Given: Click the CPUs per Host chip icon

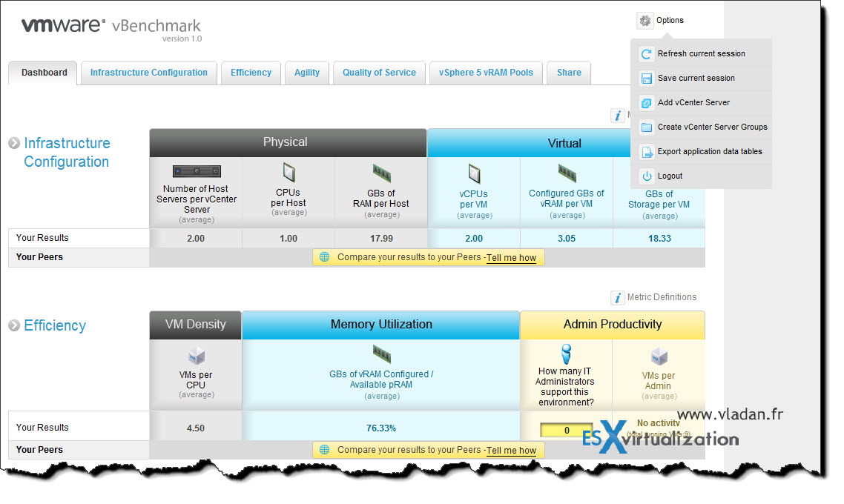Looking at the screenshot, I should click(289, 172).
